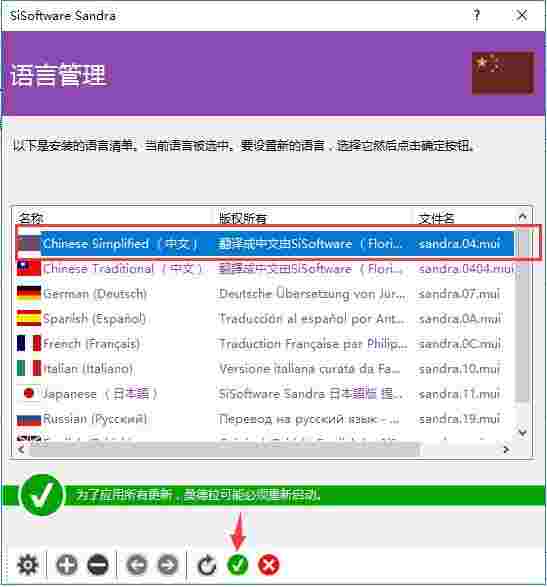
Task: Click the vertical scrollbar thumb
Action: pyautogui.click(x=522, y=316)
